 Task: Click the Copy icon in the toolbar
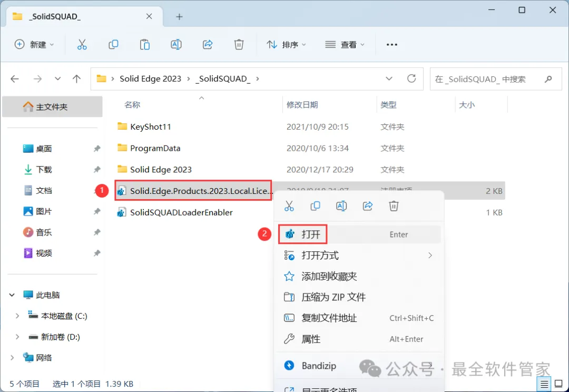113,45
